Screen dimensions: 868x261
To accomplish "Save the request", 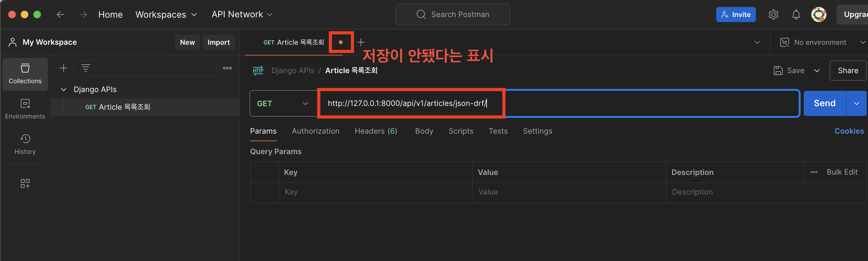I will coord(789,71).
